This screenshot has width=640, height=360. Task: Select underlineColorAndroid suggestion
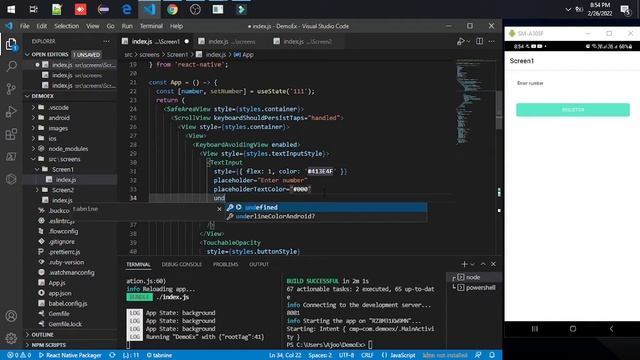click(x=326, y=216)
